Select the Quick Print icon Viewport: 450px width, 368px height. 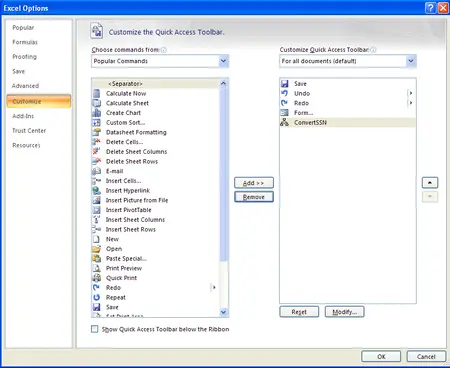point(97,278)
